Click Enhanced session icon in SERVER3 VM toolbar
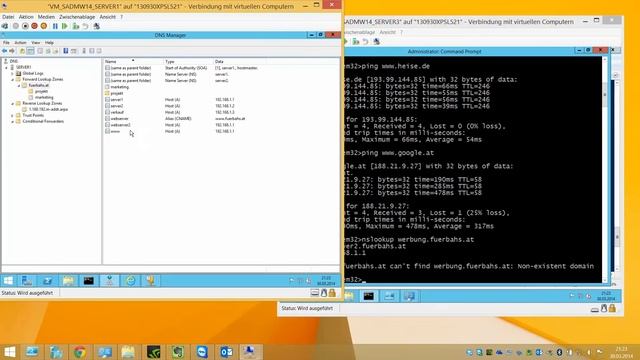The image size is (640, 360). coord(376,42)
